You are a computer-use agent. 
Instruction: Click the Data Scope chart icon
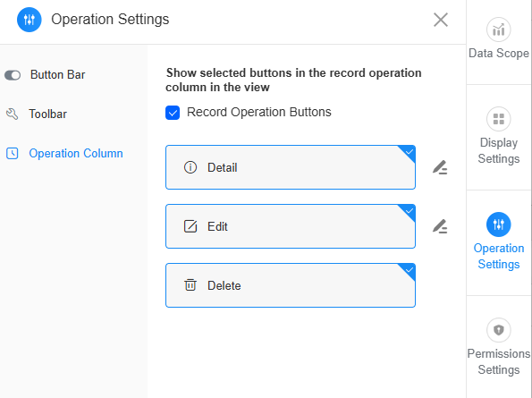tap(498, 30)
